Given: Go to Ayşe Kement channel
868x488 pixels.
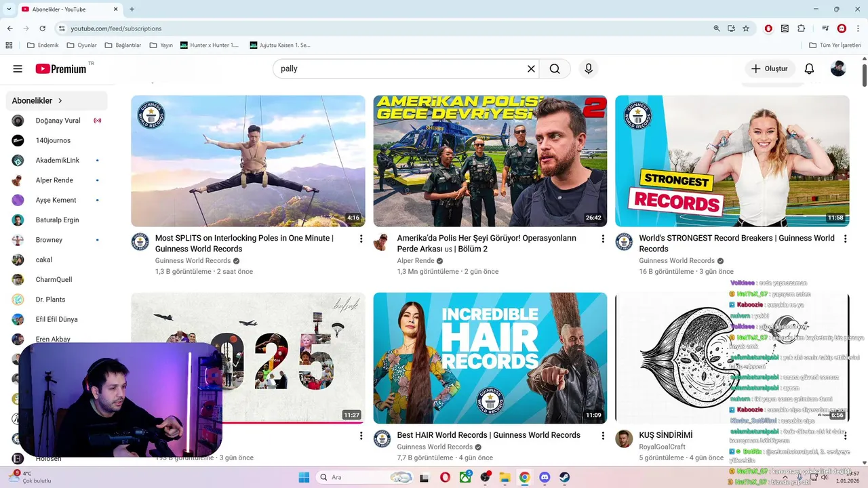Looking at the screenshot, I should (56, 200).
